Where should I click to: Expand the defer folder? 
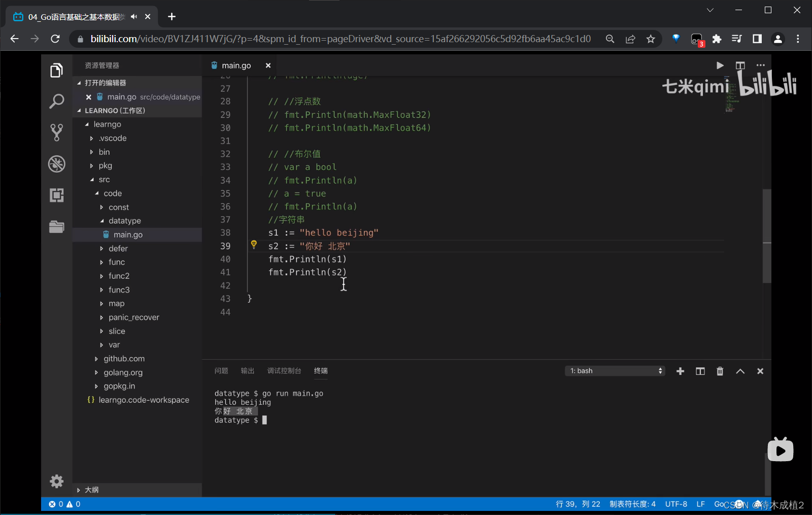pos(101,248)
